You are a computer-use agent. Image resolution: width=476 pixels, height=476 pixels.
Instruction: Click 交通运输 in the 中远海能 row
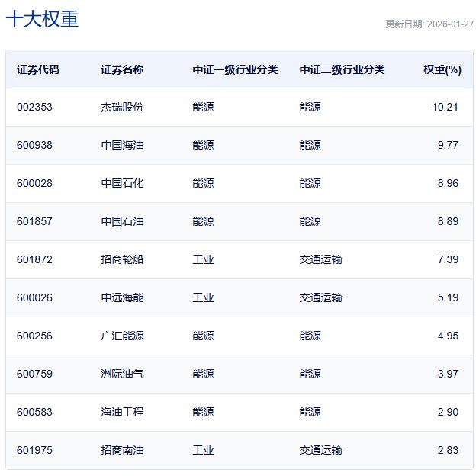(x=320, y=297)
